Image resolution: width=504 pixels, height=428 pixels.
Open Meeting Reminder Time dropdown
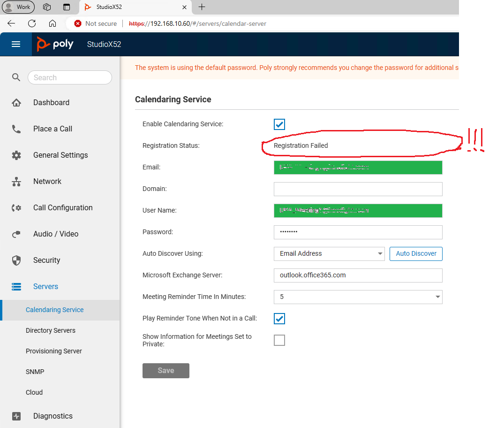[358, 297]
